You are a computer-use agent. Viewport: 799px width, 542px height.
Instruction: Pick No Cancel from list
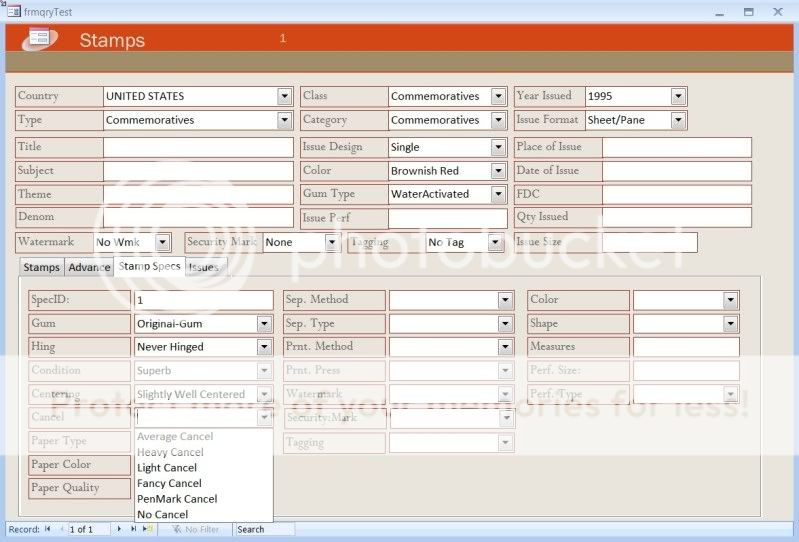(x=204, y=514)
